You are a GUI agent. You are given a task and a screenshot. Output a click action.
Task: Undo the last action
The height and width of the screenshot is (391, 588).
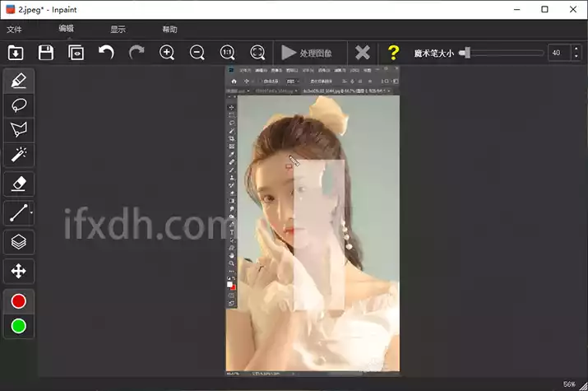tap(106, 53)
